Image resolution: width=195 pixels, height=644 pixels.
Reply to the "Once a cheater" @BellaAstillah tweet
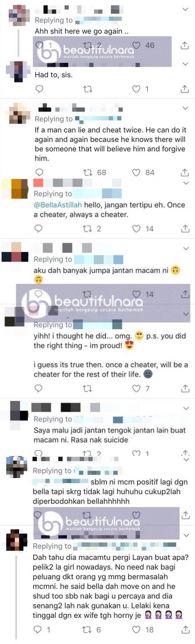pyautogui.click(x=38, y=229)
